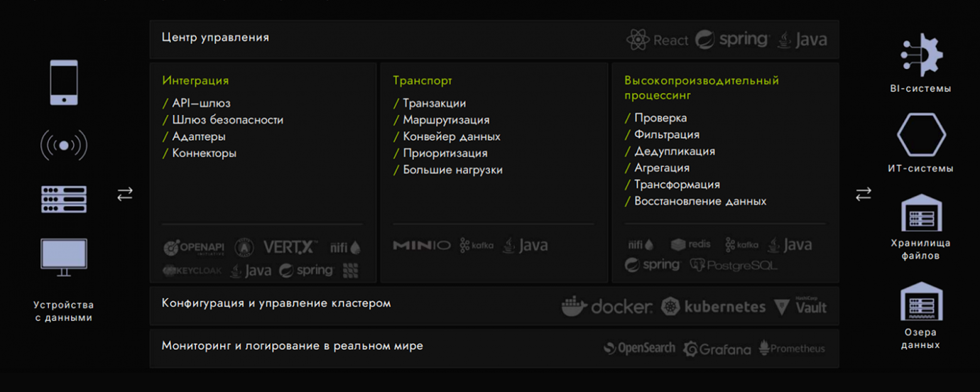The width and height of the screenshot is (980, 392).
Task: Select the Redis stack icon
Action: (677, 244)
